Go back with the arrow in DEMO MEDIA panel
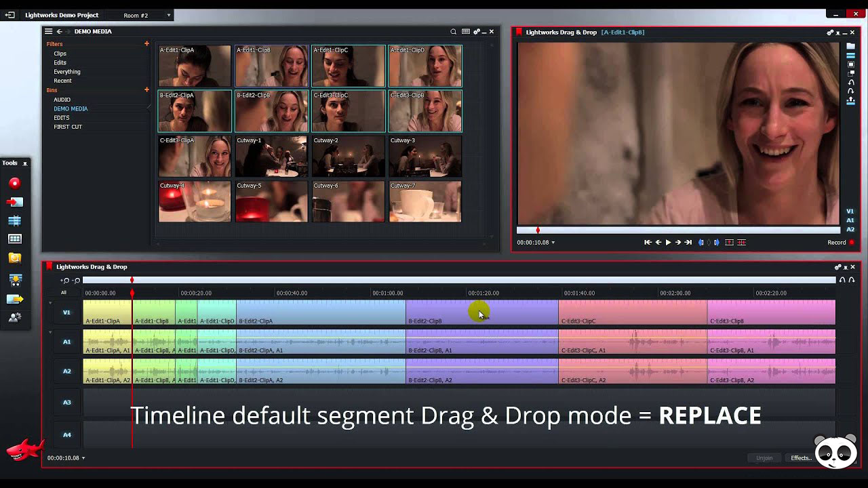This screenshot has height=488, width=868. pyautogui.click(x=60, y=31)
